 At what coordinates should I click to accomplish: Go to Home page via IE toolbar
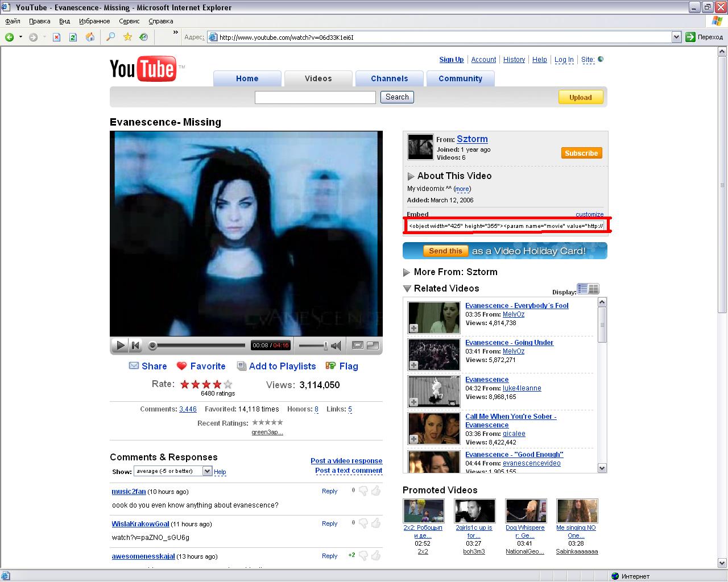[x=90, y=37]
